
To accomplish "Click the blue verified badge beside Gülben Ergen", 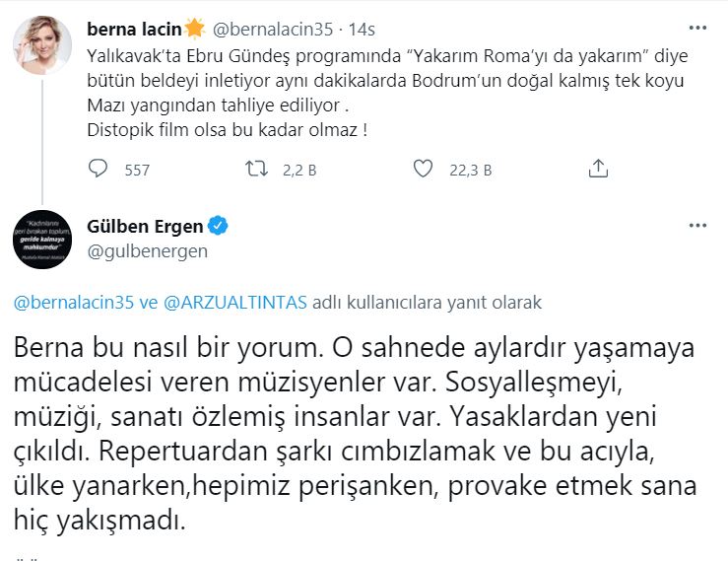I will 219,228.
